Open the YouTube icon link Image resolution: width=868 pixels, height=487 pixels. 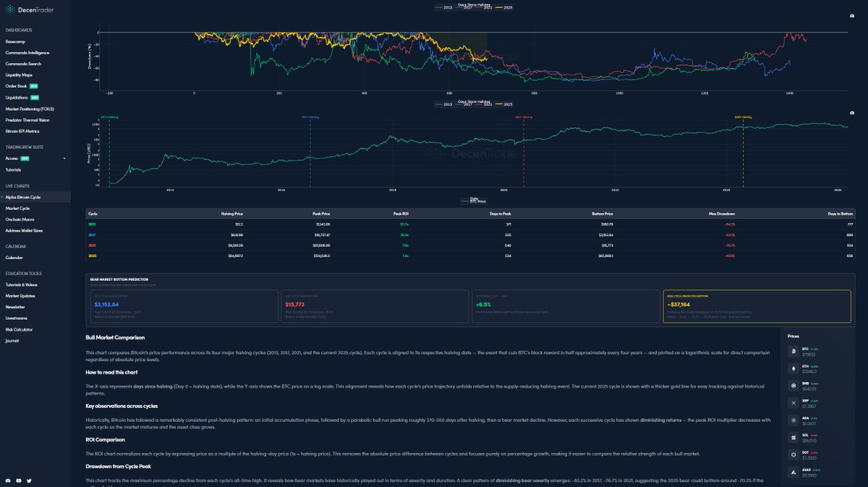point(18,480)
